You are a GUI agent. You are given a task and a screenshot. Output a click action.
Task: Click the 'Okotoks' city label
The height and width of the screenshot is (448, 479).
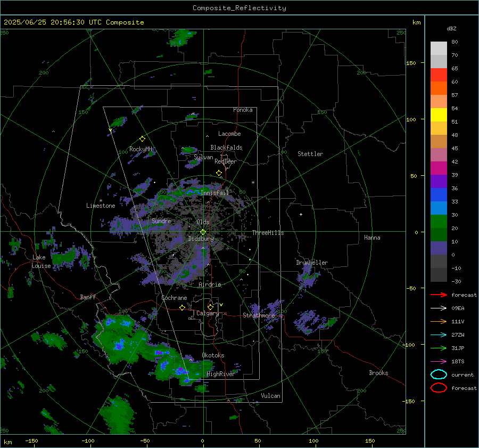[213, 355]
